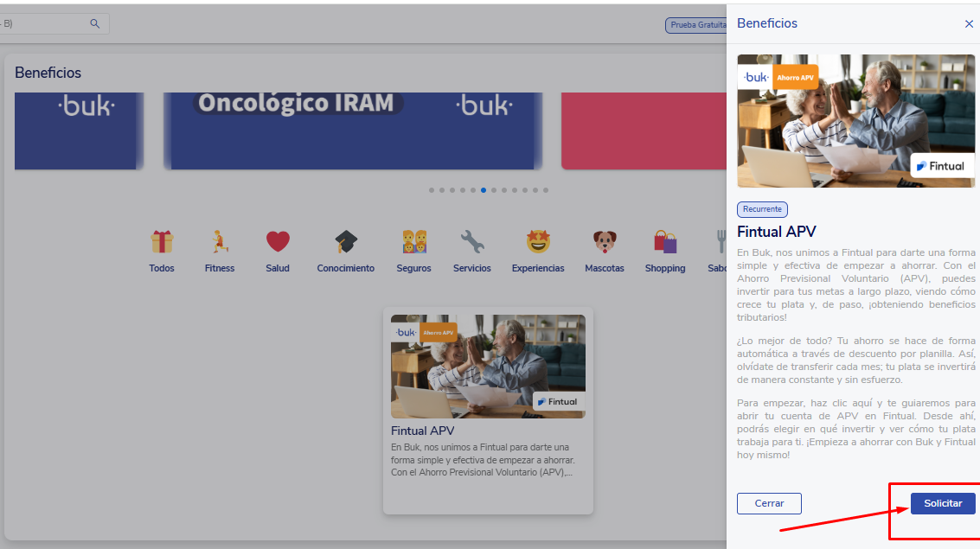
Task: Click the Fintual APV image in side panel
Action: click(855, 121)
